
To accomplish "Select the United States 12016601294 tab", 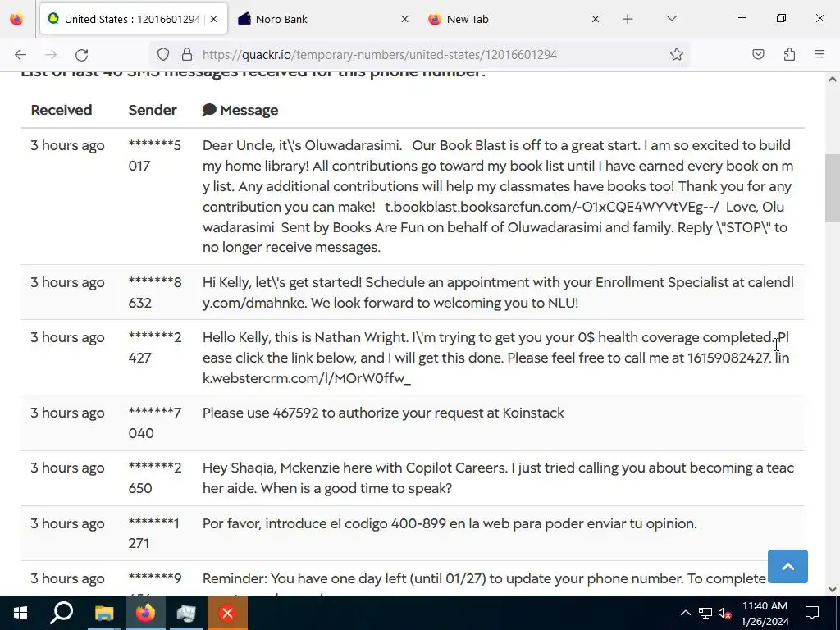I will click(x=134, y=20).
